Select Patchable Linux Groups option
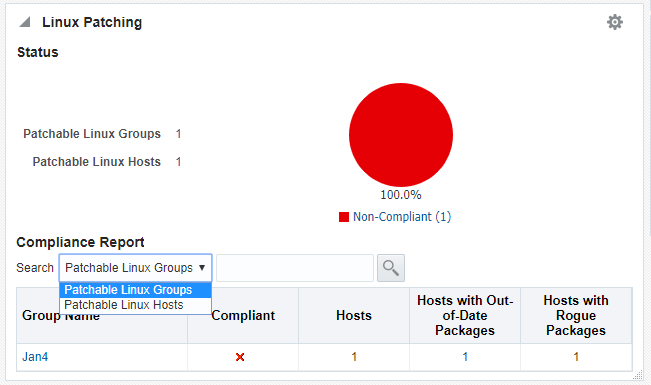 [x=135, y=290]
